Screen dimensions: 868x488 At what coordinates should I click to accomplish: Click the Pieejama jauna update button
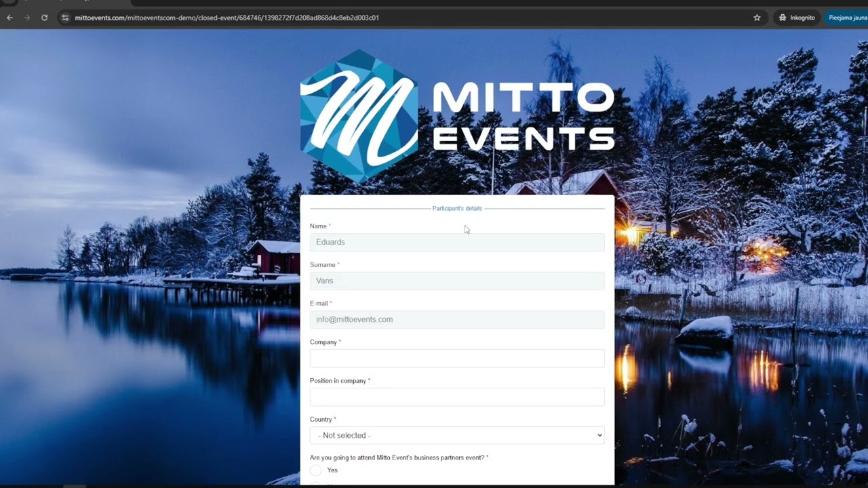coord(846,18)
